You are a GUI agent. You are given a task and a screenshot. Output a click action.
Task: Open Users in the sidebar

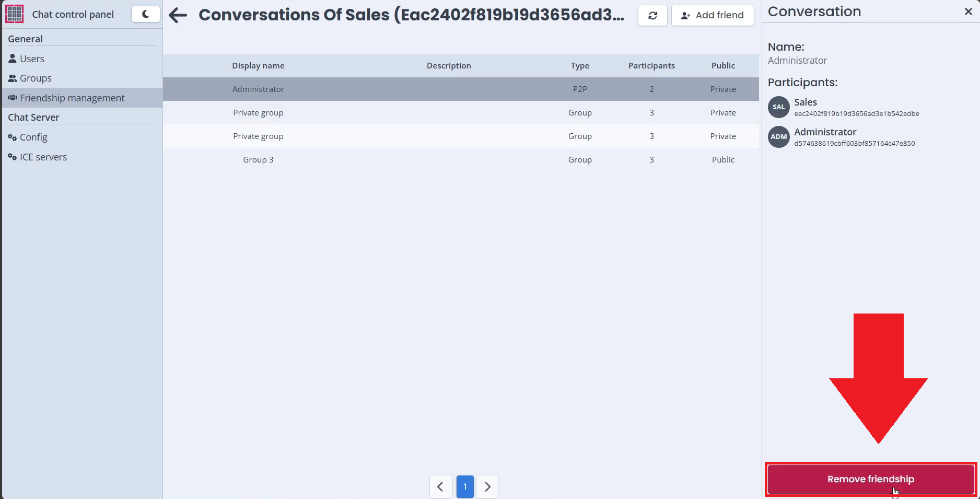pyautogui.click(x=32, y=59)
